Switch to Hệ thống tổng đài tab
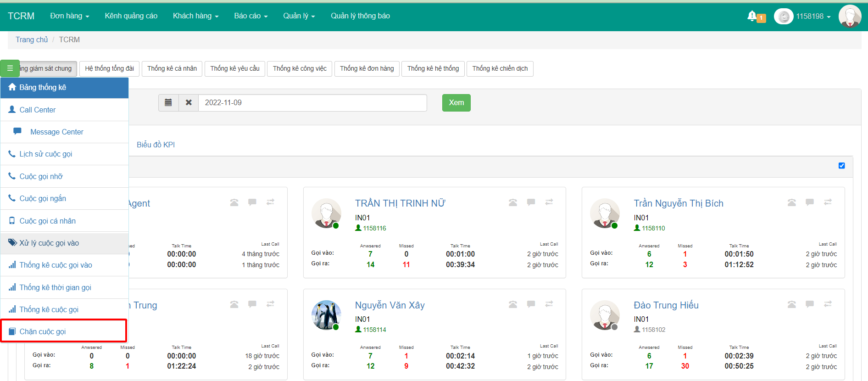 [x=110, y=68]
